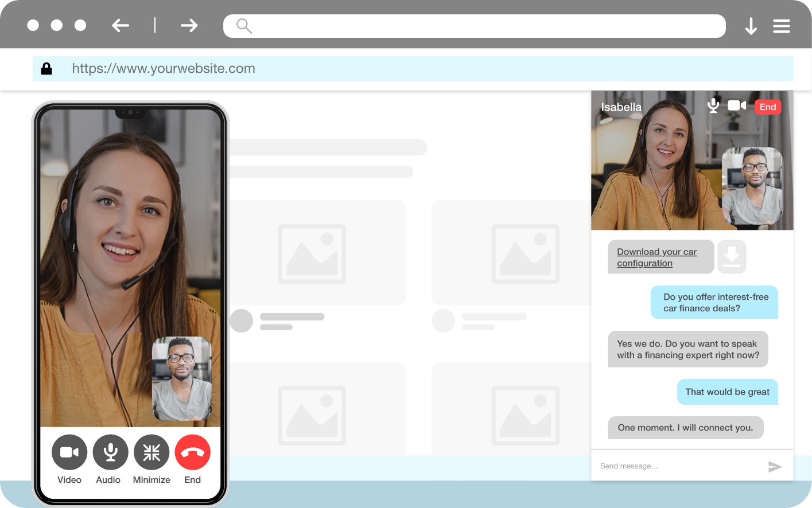Click the browser back arrow
The image size is (812, 508).
click(121, 25)
